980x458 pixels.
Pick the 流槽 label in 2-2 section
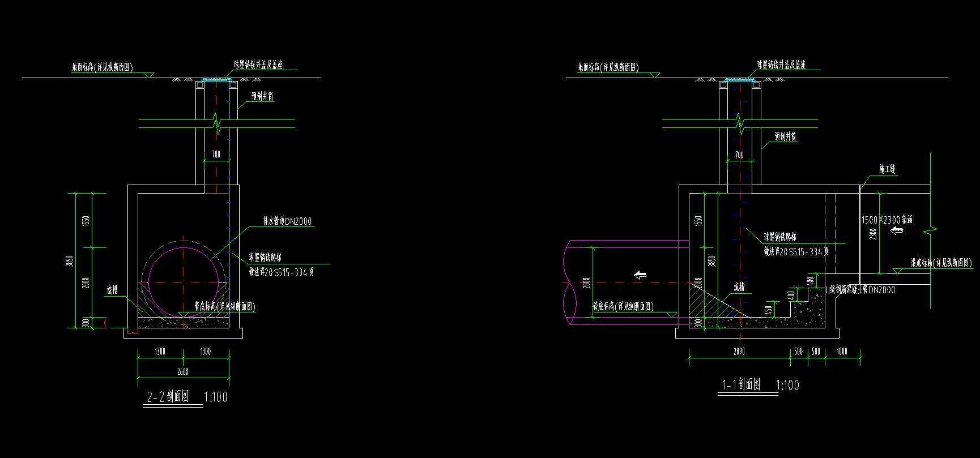click(x=112, y=290)
